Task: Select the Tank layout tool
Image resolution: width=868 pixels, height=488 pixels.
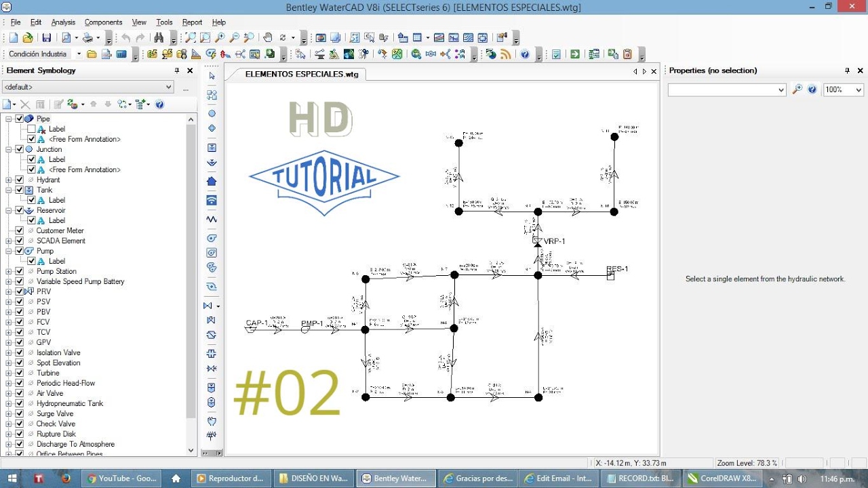Action: pos(212,148)
